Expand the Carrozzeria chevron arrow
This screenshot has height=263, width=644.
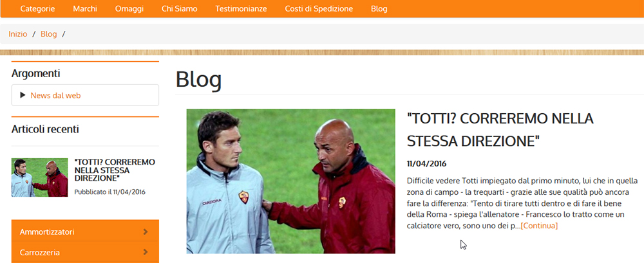[146, 252]
